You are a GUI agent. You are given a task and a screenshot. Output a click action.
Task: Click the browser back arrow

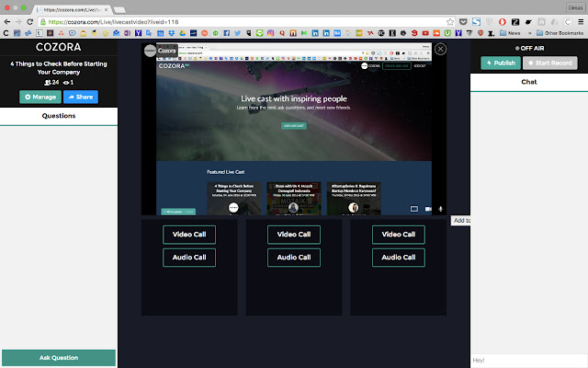6,22
